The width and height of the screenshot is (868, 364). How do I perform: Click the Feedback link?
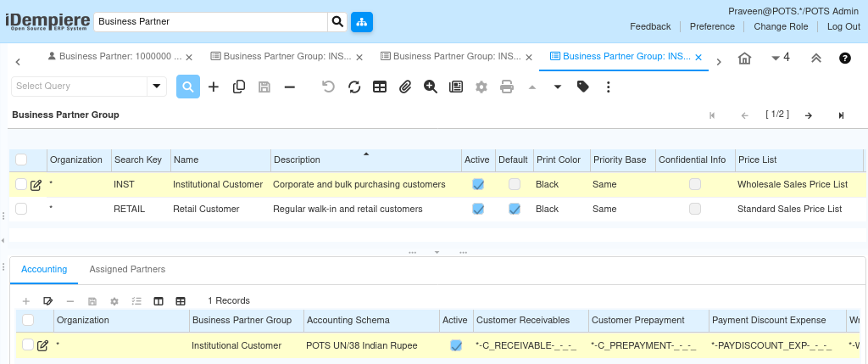650,26
